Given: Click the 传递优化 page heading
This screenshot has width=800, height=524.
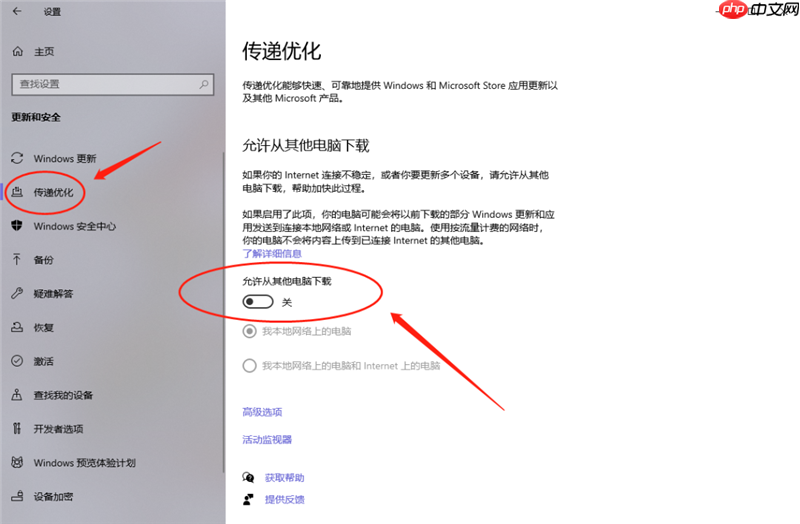Looking at the screenshot, I should 282,51.
